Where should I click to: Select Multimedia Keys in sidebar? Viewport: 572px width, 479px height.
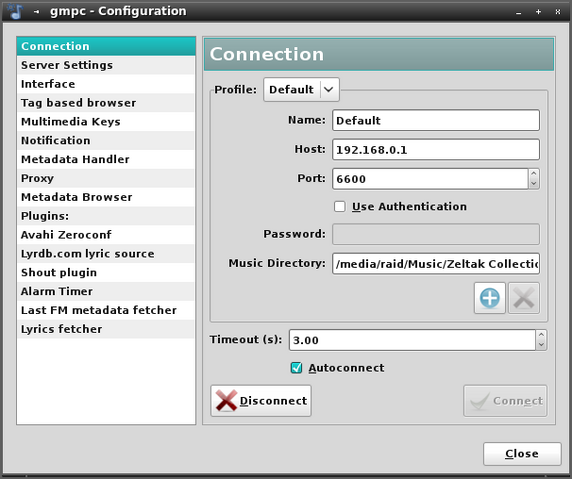[106, 121]
